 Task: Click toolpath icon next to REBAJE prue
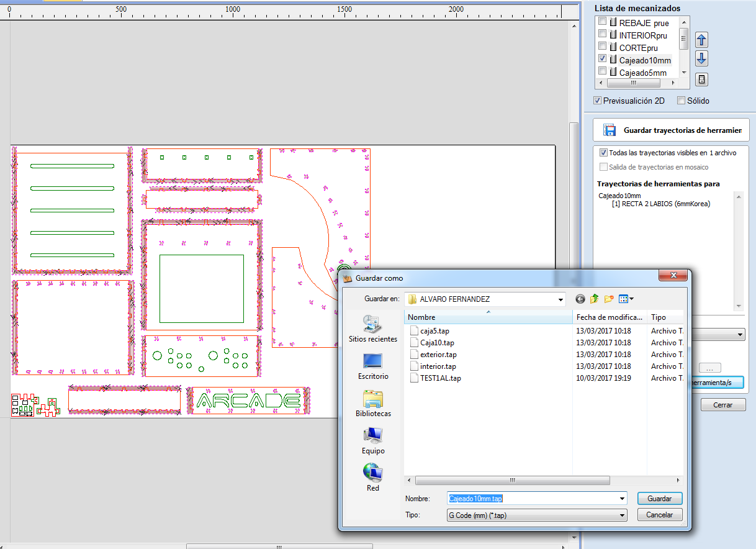613,22
